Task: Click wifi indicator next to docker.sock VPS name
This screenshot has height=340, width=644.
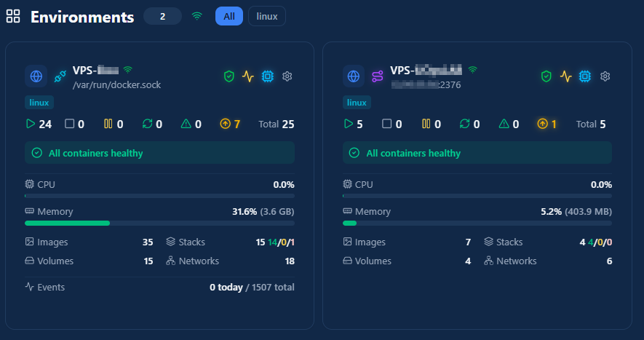Action: [128, 70]
